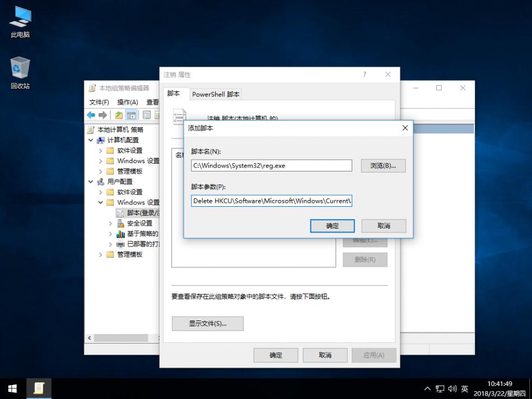Click the 脚本参数(P) input field
The width and height of the screenshot is (532, 399).
click(x=272, y=201)
